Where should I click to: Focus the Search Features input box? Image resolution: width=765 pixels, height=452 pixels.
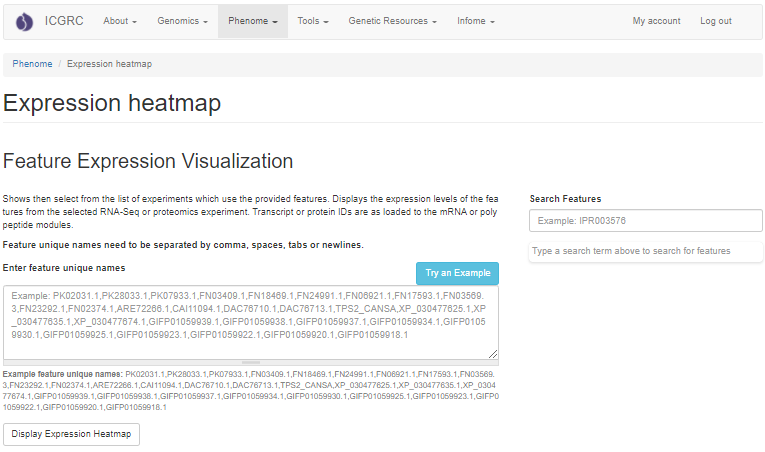click(x=645, y=220)
